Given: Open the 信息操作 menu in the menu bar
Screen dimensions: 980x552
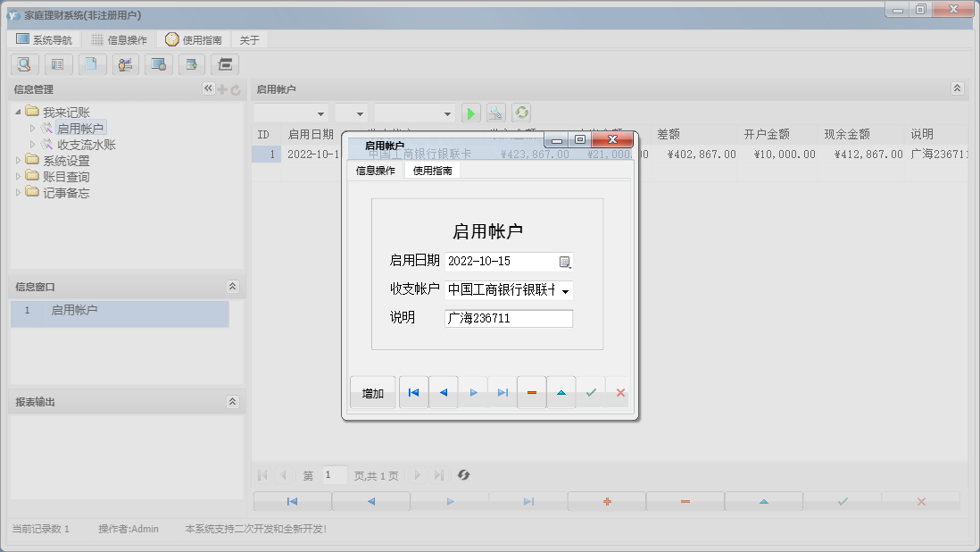Looking at the screenshot, I should click(118, 38).
